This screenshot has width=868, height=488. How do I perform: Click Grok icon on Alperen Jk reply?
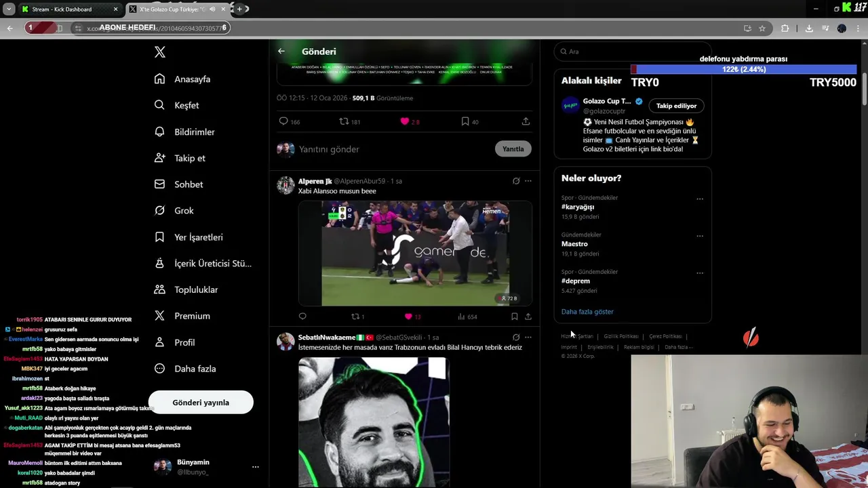coord(516,181)
